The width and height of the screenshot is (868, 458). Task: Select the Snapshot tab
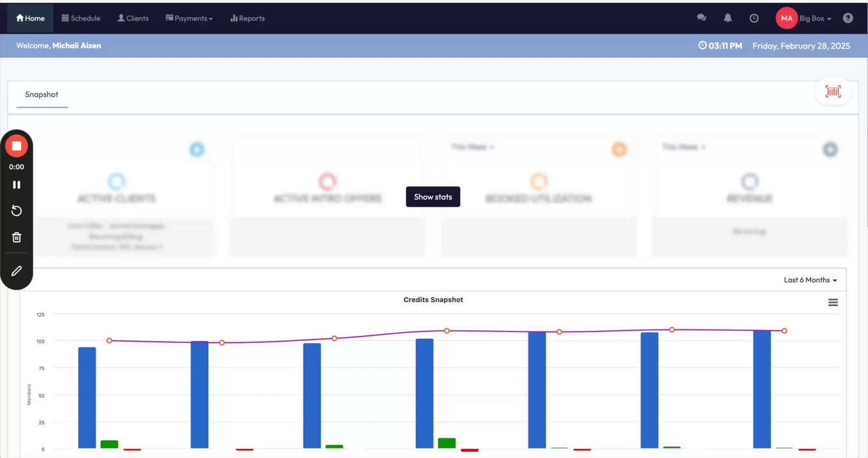tap(42, 95)
